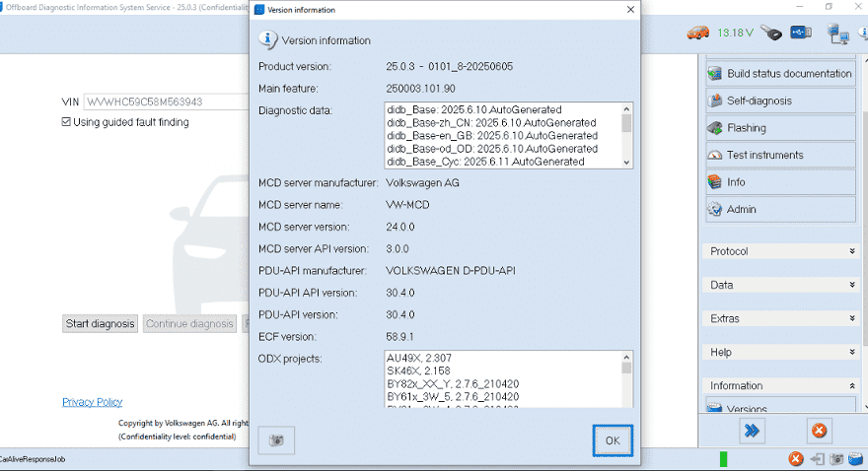868x471 pixels.
Task: Click the network server connection icon
Action: (839, 34)
